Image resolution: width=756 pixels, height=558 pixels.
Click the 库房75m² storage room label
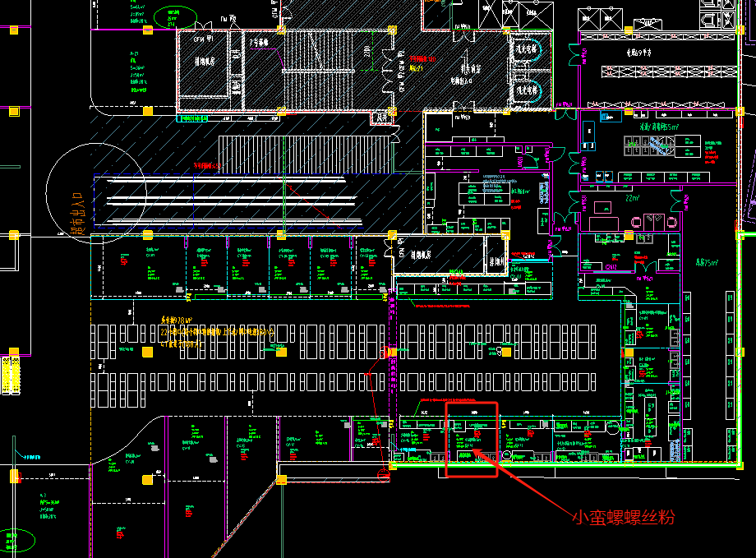[703, 263]
